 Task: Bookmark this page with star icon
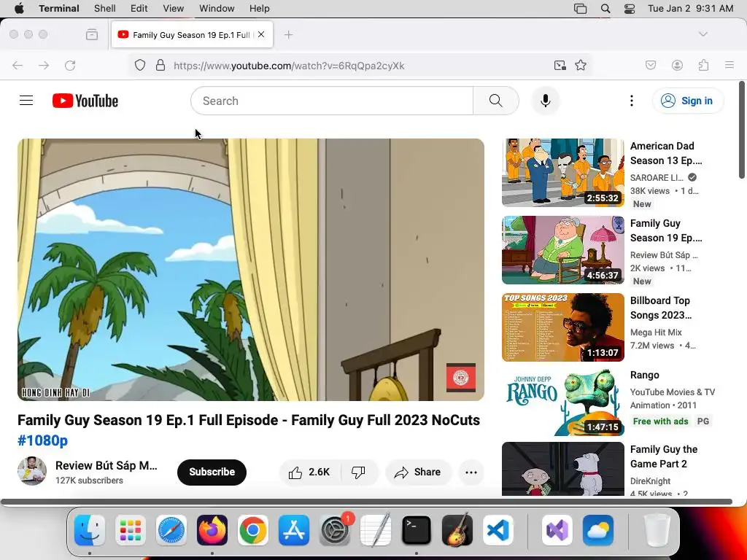(580, 65)
